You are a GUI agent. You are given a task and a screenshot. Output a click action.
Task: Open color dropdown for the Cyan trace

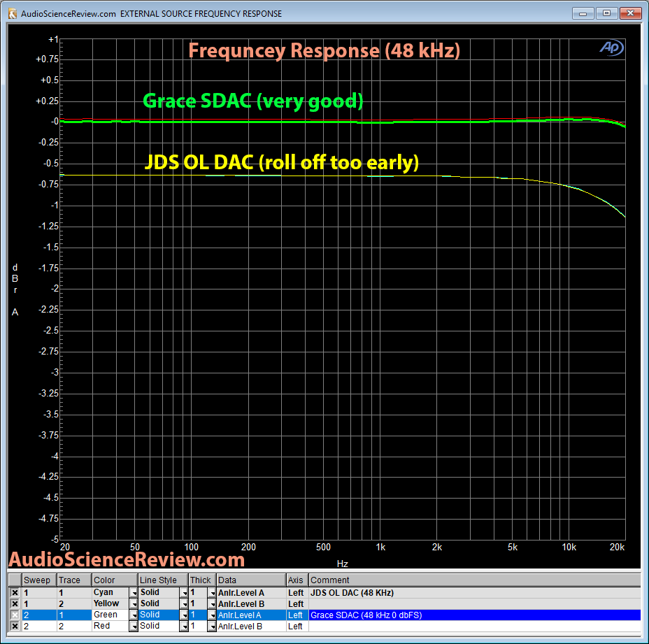click(134, 593)
